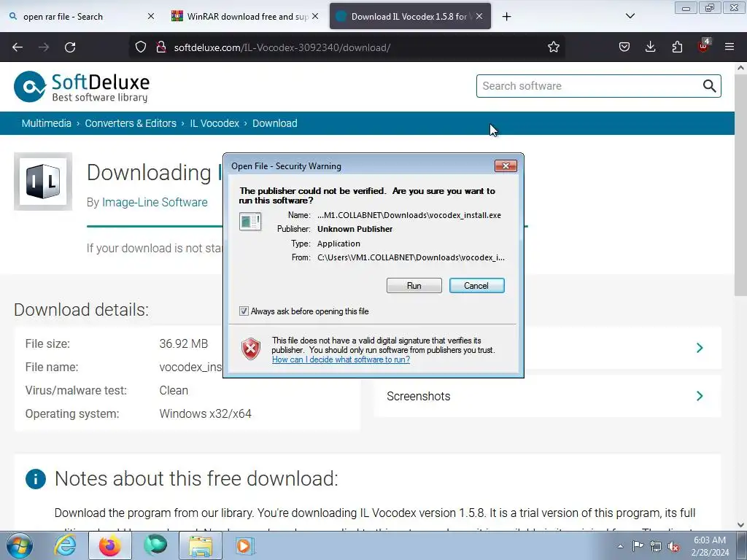The height and width of the screenshot is (560, 747).
Task: Click the page vertical scrollbar thumb
Action: pos(740,184)
